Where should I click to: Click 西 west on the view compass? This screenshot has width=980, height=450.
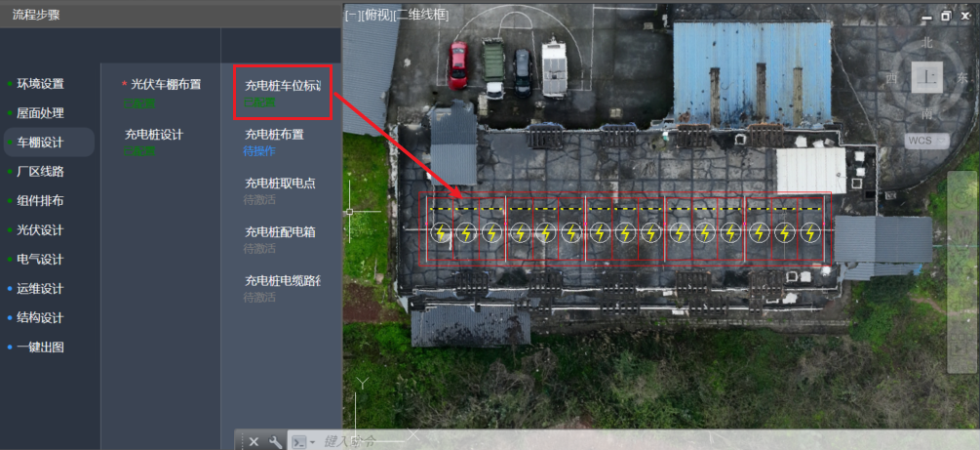[x=892, y=78]
